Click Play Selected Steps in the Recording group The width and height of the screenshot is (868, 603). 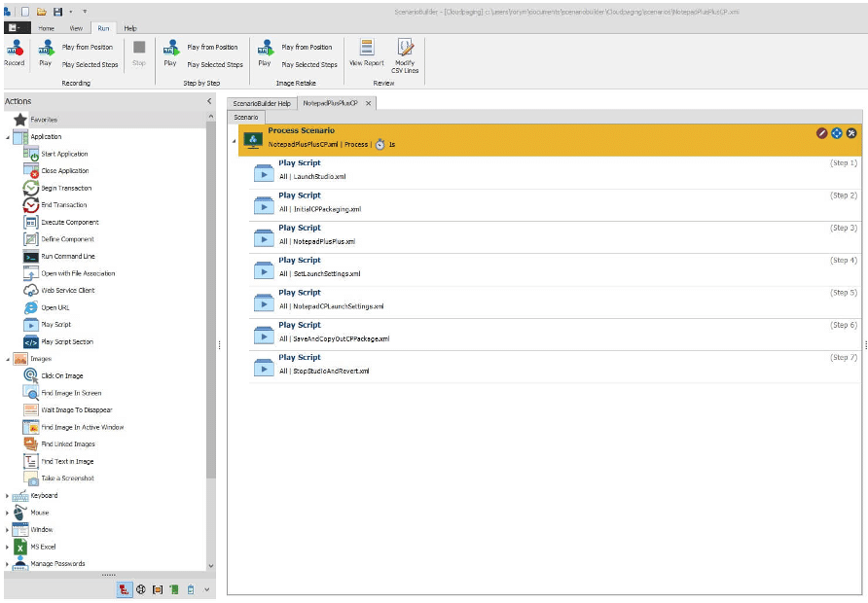pos(90,65)
